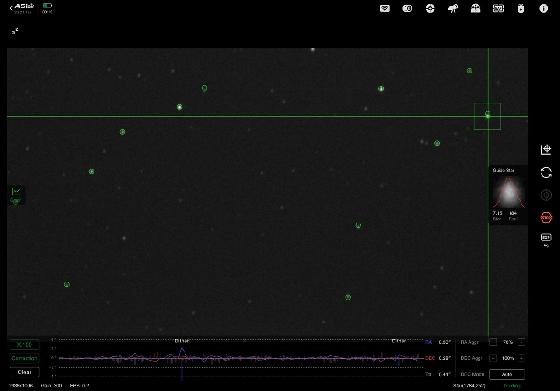Open the framed image icon in top toolbar

(498, 8)
